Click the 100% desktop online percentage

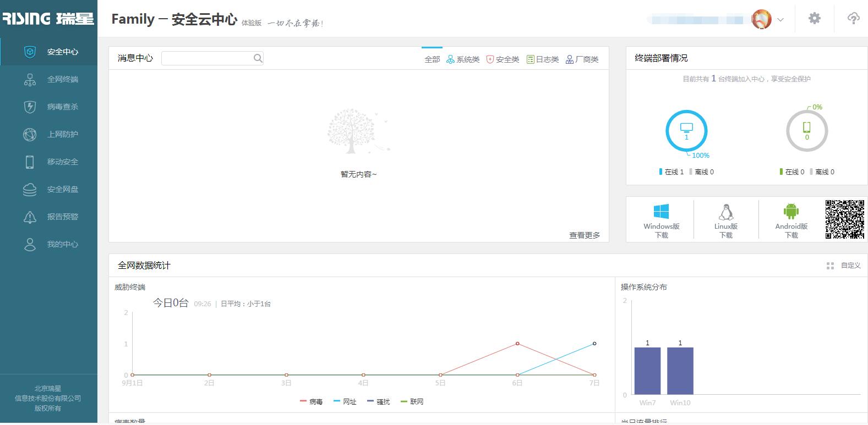701,156
